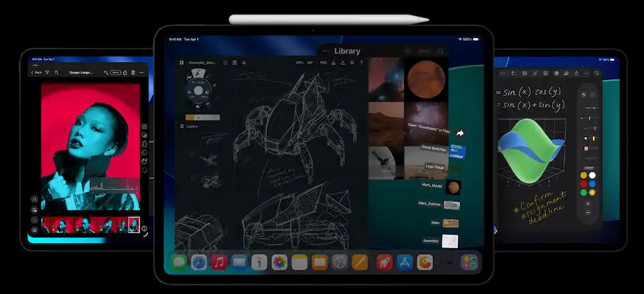Click the info icon beside the filmstrip
The image size is (644, 294).
point(145,229)
